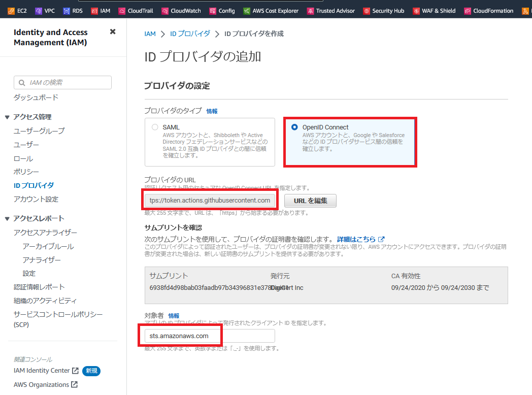532x395 pixels.
Task: Open ポリシー in sidebar
Action: [26, 172]
